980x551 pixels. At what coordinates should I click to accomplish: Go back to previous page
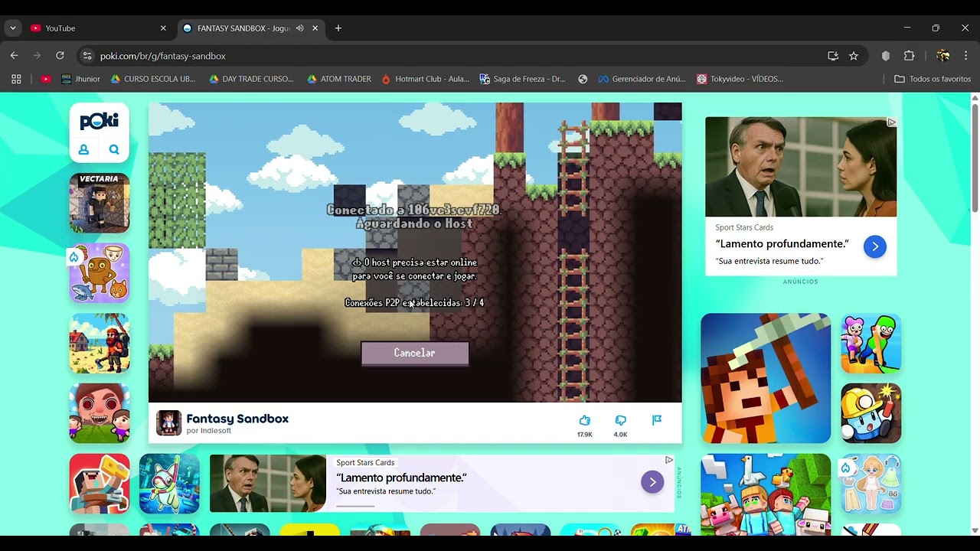(x=14, y=56)
